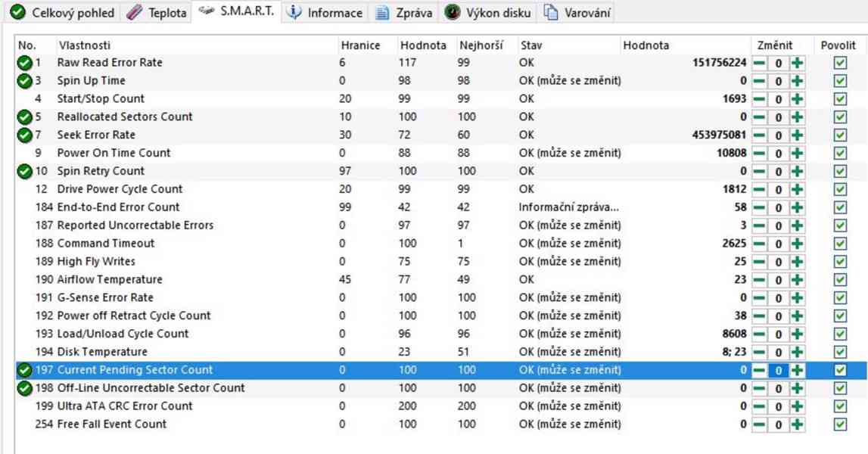868x454 pixels.
Task: Click status text Informační zpráva...
Action: click(x=568, y=207)
